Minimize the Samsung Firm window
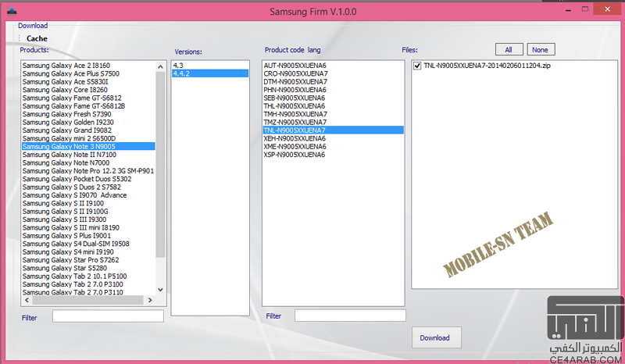 tap(568, 9)
